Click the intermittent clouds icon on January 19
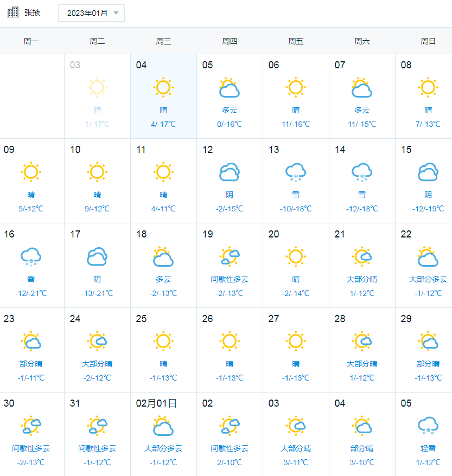This screenshot has width=452, height=476. 230,255
